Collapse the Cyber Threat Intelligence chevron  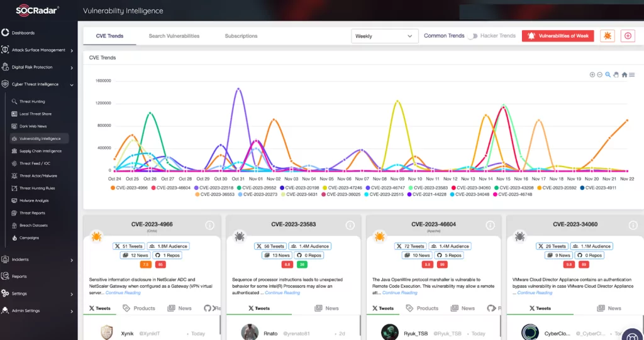point(72,85)
